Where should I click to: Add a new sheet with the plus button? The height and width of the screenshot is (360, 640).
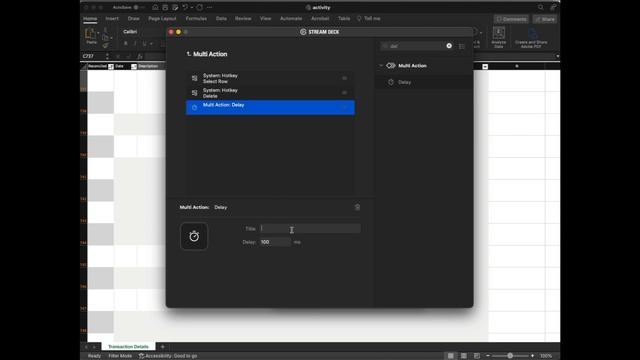pos(162,347)
